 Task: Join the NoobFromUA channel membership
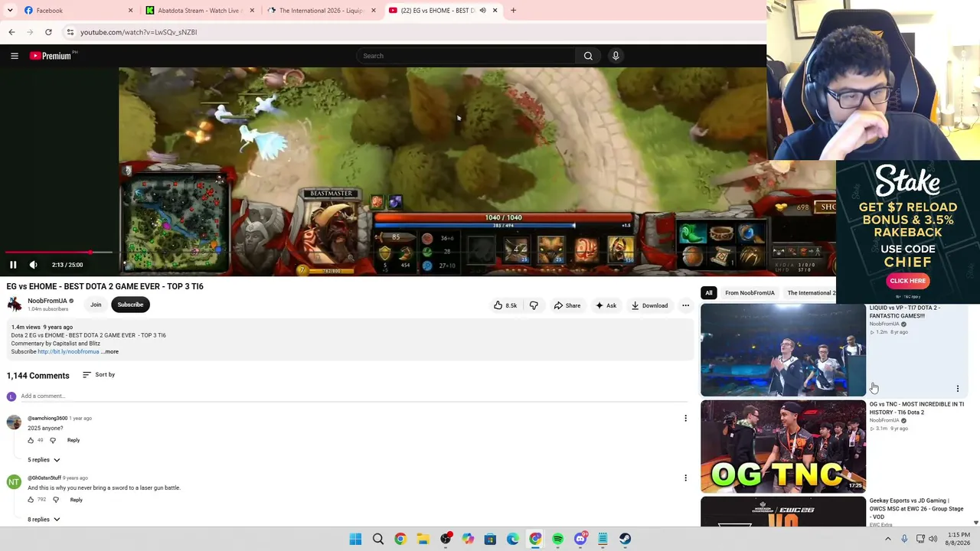pyautogui.click(x=96, y=305)
